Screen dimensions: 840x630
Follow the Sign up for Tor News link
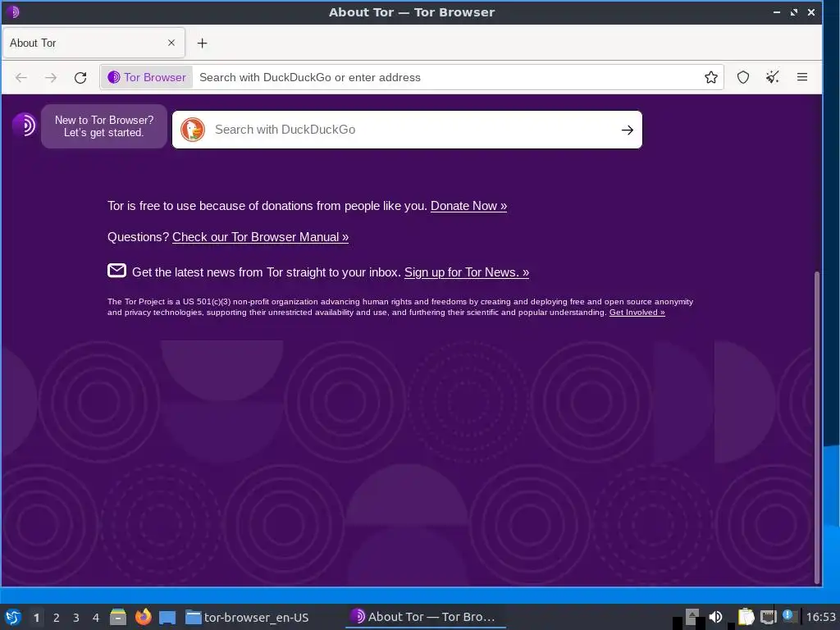[x=466, y=272]
